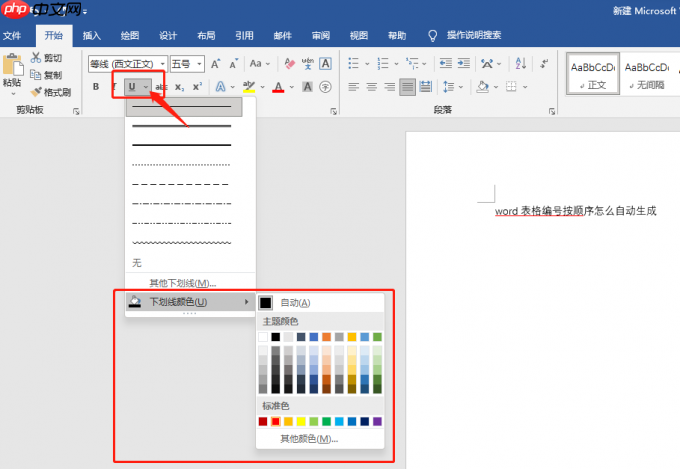680x469 pixels.
Task: Open font color dropdown arrow
Action: coord(291,87)
